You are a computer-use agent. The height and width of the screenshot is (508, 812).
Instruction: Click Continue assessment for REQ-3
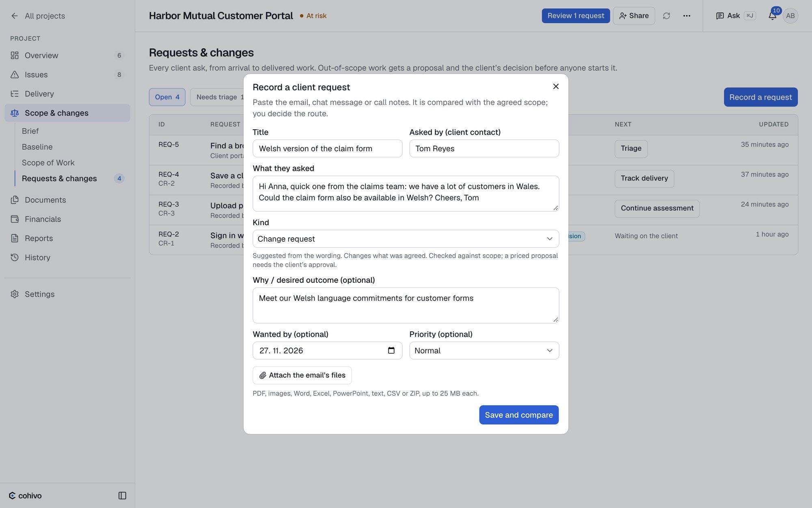pos(657,208)
